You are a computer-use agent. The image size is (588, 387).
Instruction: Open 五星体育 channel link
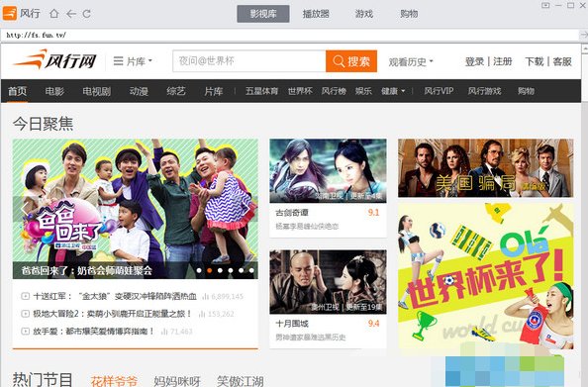(261, 91)
